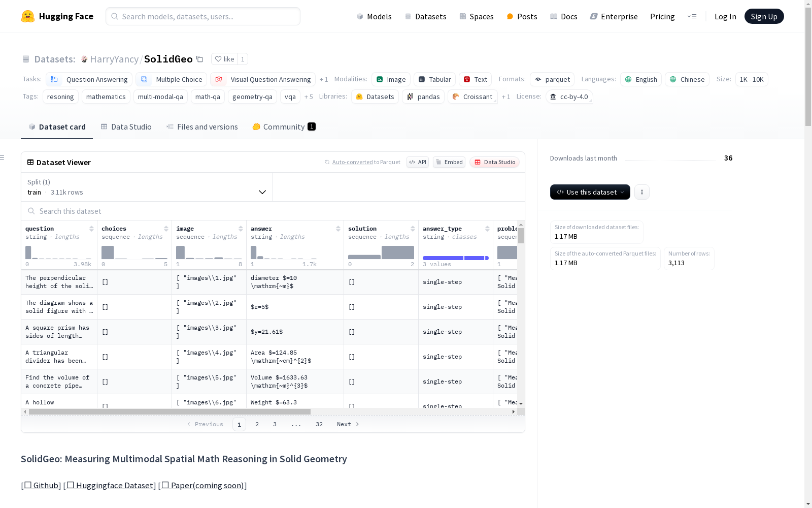Open Docs in top navigation
Screen dimensions: 812x508
tap(563, 16)
